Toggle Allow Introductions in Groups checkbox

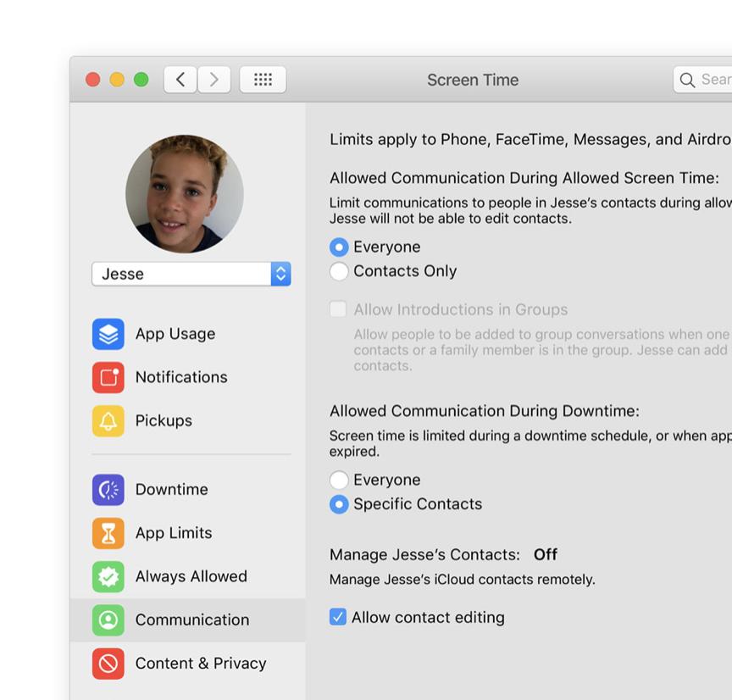(x=338, y=309)
